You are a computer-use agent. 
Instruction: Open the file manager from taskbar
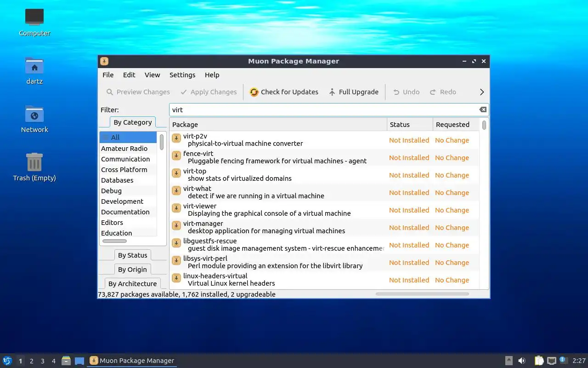[66, 361]
